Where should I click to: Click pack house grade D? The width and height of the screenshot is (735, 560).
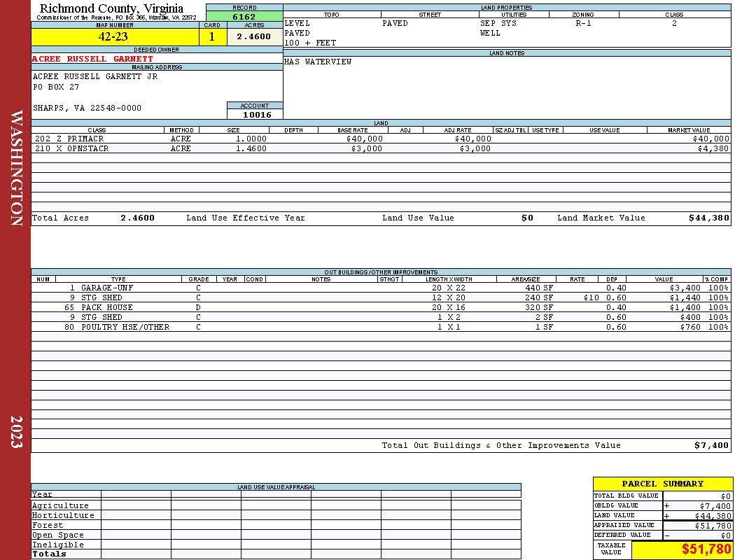(198, 307)
